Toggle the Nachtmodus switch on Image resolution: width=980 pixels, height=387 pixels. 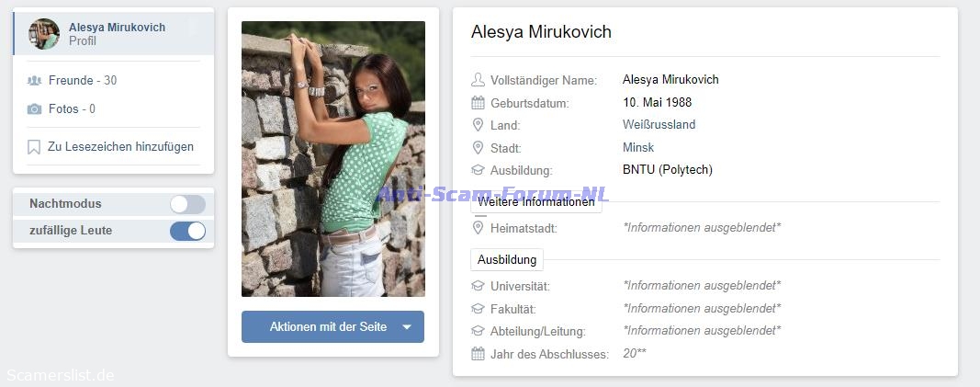pos(187,204)
